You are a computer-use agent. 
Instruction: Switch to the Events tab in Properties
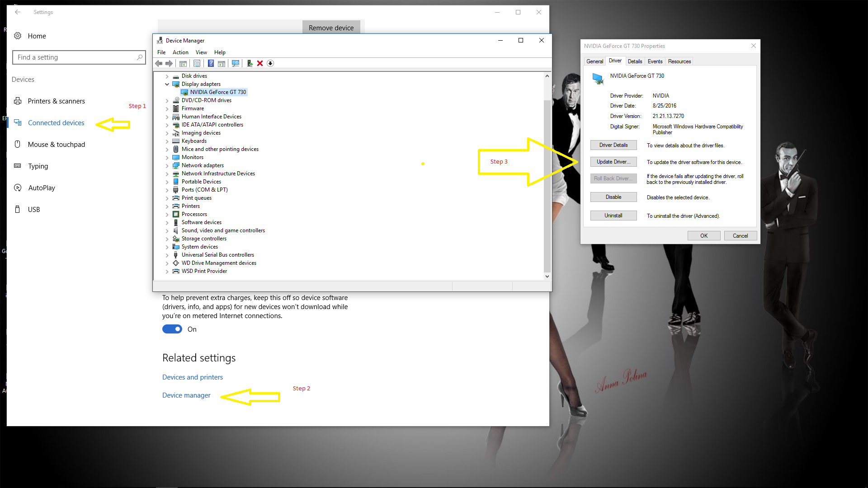click(655, 61)
